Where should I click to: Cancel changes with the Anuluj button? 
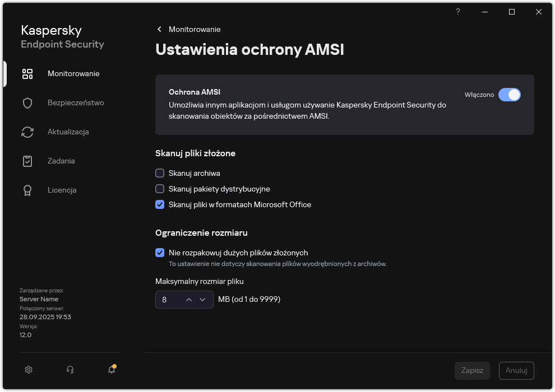(516, 370)
